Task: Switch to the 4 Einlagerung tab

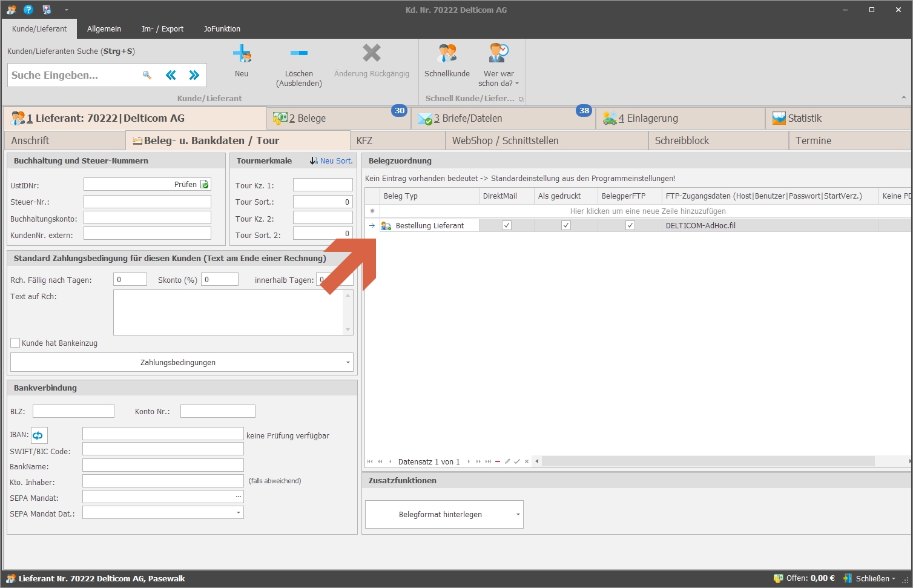Action: [x=681, y=118]
